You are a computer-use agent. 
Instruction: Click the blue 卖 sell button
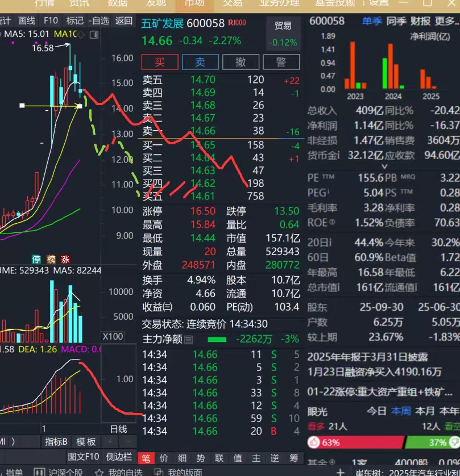click(x=200, y=62)
